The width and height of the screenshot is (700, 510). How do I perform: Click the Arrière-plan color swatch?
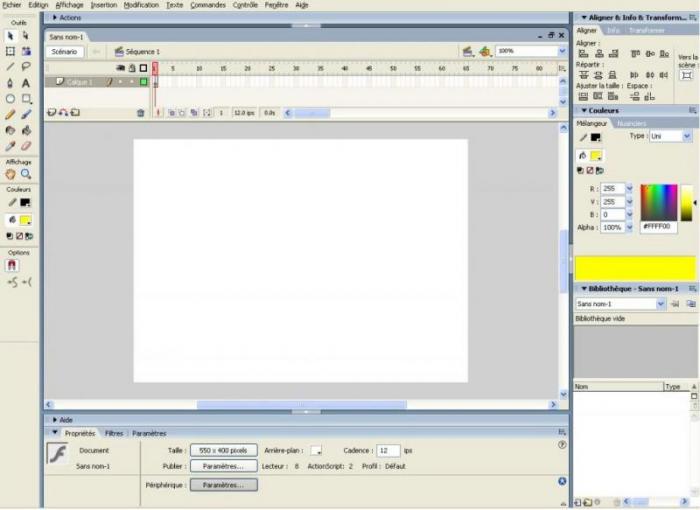point(316,451)
